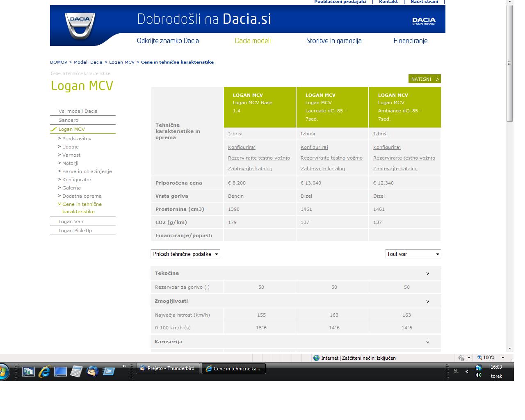
Task: Click Rezervirajte testno vožnjo for Ambiance dCi 85
Action: [x=404, y=158]
